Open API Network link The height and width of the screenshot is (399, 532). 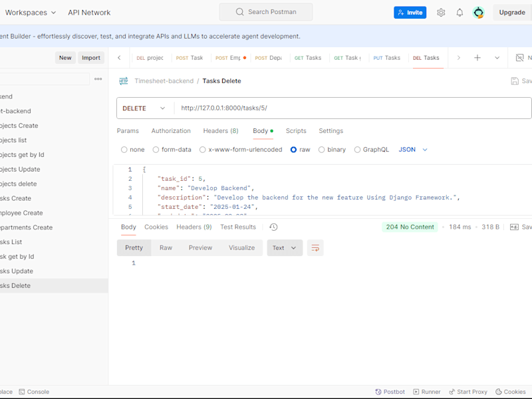pos(89,13)
